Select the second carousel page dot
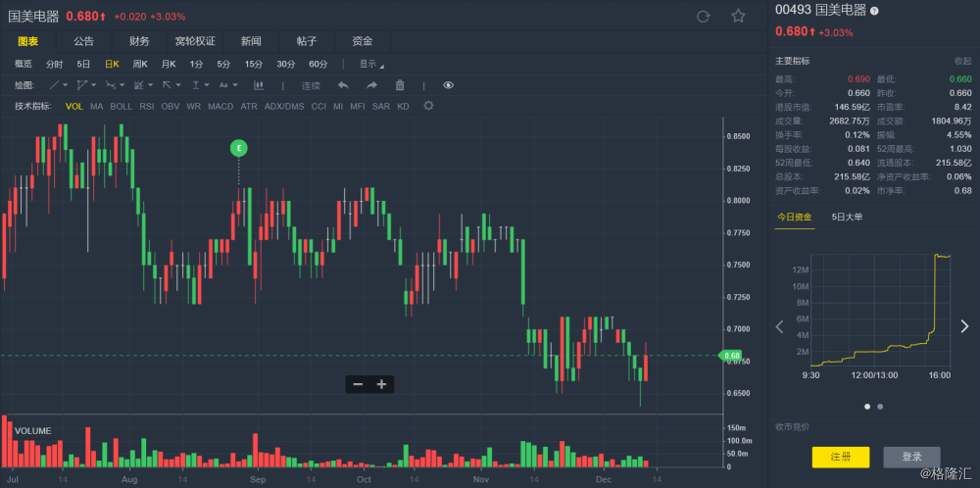 click(880, 406)
